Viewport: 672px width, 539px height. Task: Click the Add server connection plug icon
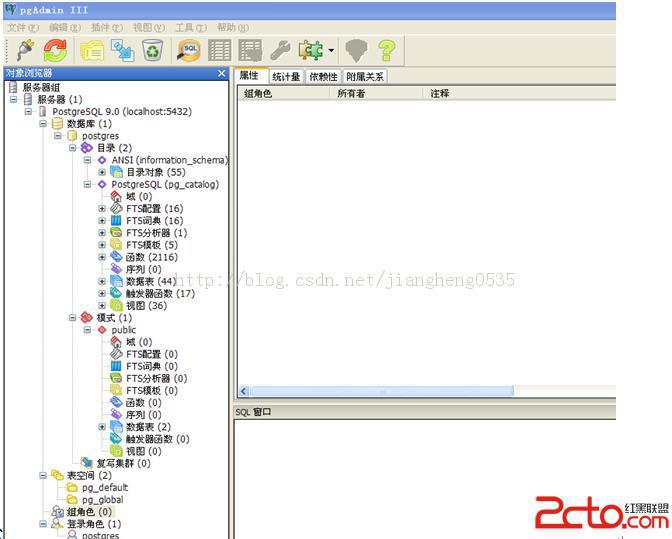click(25, 50)
